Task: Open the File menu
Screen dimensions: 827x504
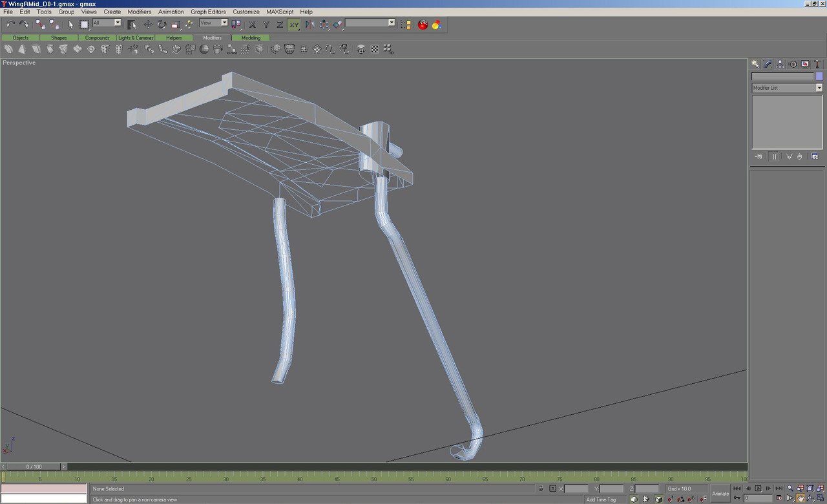Action: (8, 12)
